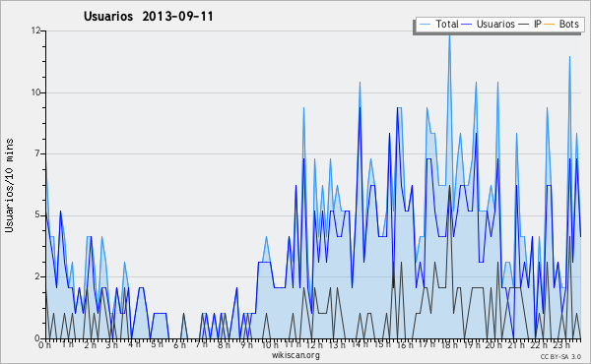Click the 'CC BY-SA 3.0' license text
Viewport: 591px width, 364px height.
pyautogui.click(x=560, y=356)
